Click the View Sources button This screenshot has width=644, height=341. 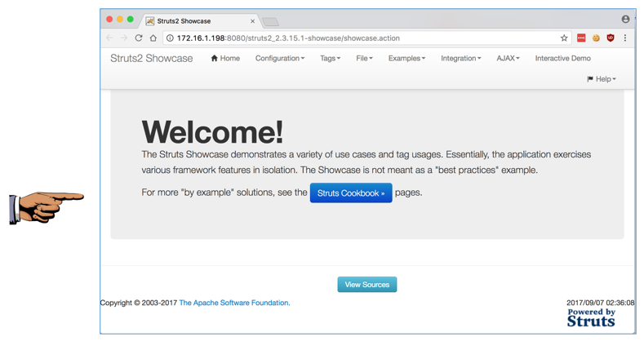pyautogui.click(x=367, y=285)
